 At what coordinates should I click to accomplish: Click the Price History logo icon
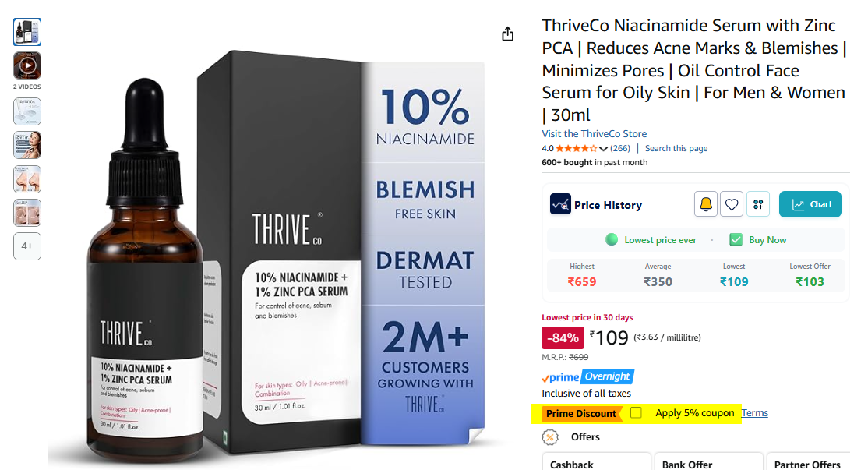point(560,204)
